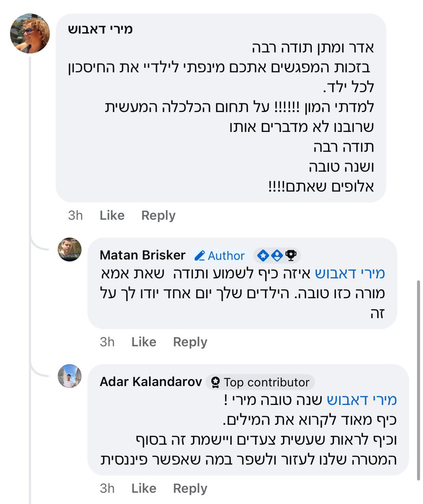Reply to Matan Brisker's comment
Screen dimensions: 423x504
coord(190,342)
